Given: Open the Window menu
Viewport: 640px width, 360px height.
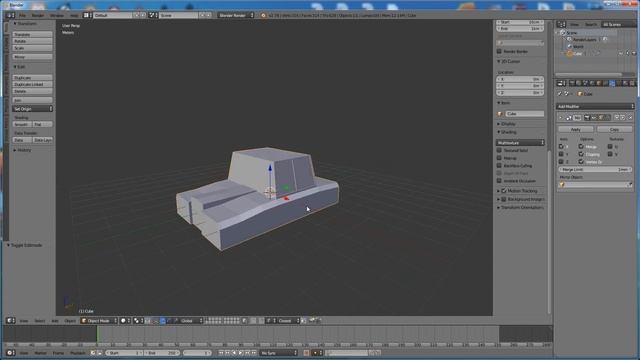Looking at the screenshot, I should coord(57,16).
